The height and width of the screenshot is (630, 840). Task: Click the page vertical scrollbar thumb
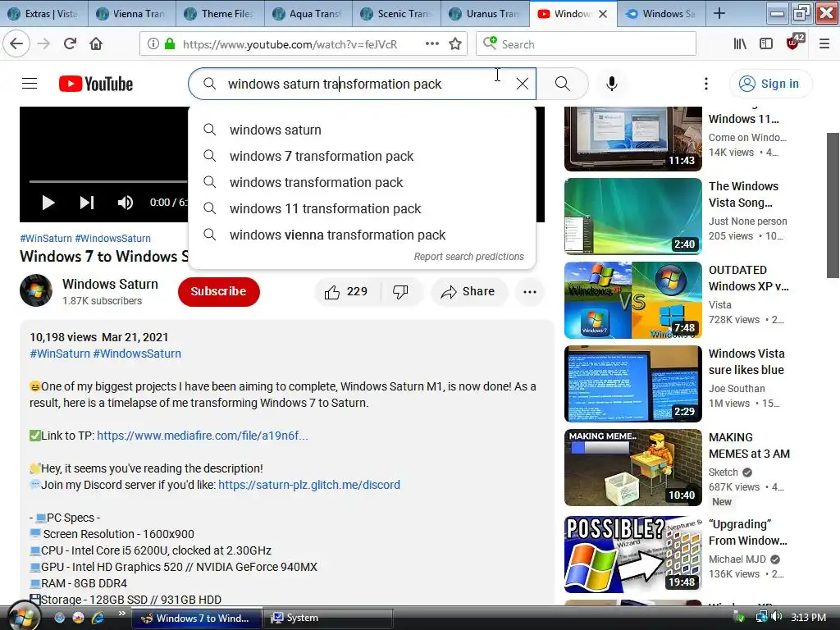(x=833, y=205)
